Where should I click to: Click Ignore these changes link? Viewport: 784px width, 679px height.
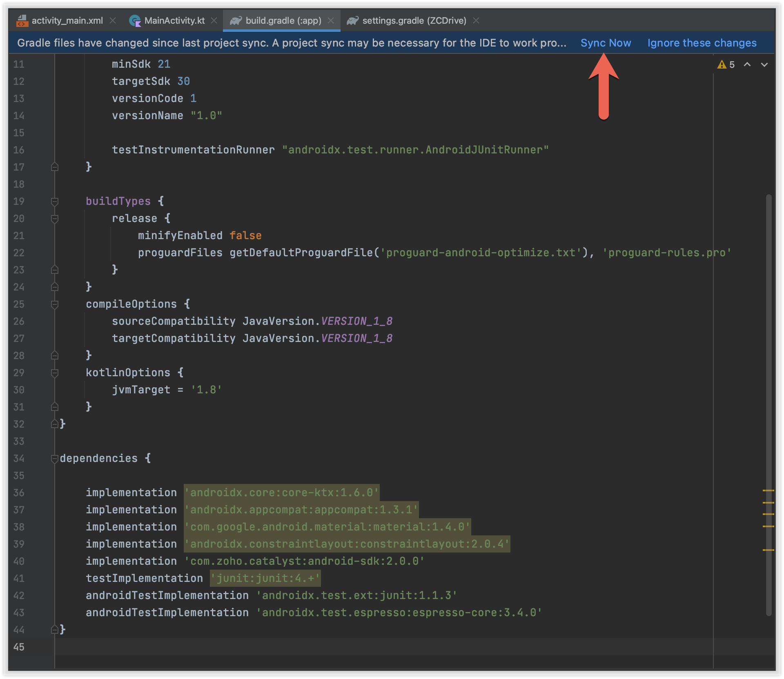coord(702,43)
